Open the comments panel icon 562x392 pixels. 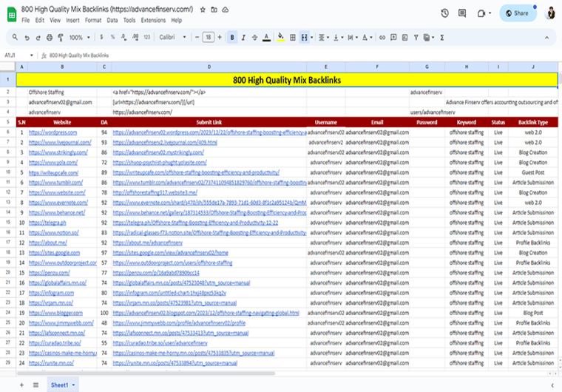463,13
